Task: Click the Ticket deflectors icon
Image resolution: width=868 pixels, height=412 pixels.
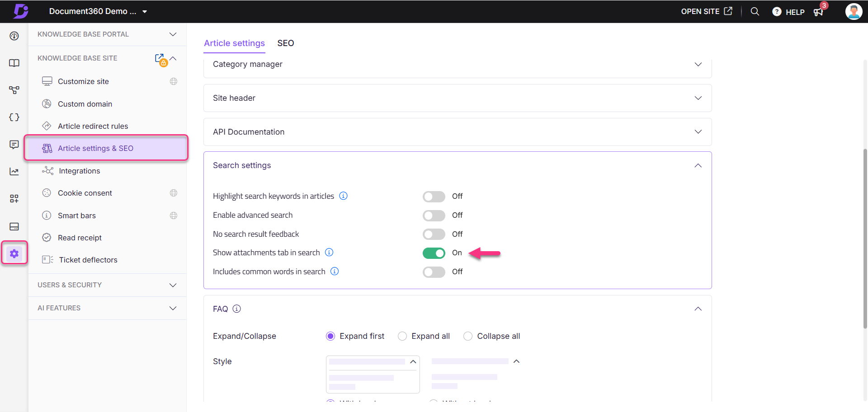Action: pos(47,260)
